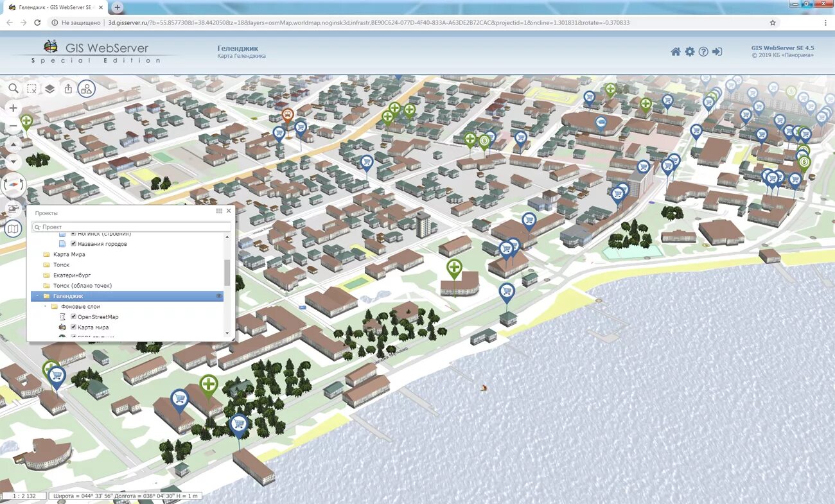
Task: Click the Проект search field
Action: click(x=132, y=227)
